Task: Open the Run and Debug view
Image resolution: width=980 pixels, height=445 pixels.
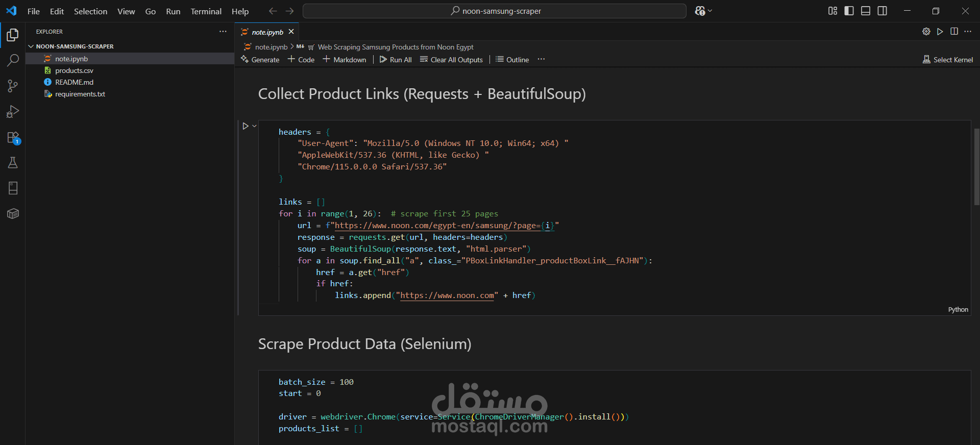Action: coord(13,111)
